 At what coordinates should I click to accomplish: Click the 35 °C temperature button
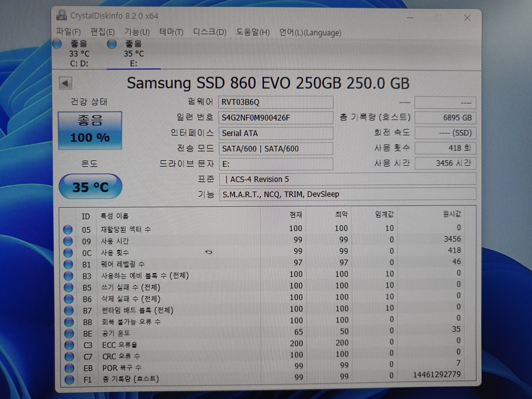(90, 187)
